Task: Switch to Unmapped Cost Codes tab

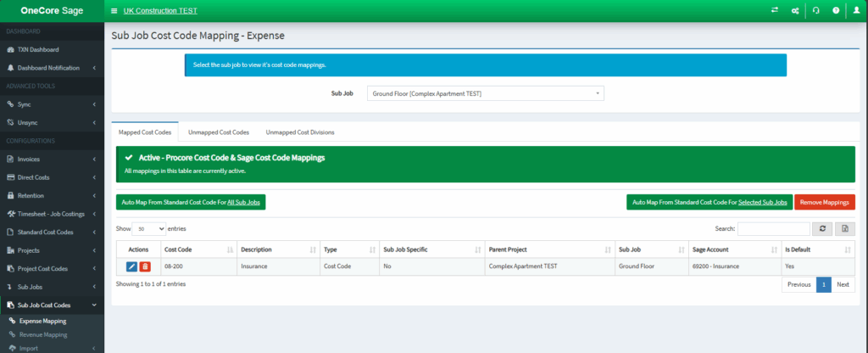Action: click(219, 132)
